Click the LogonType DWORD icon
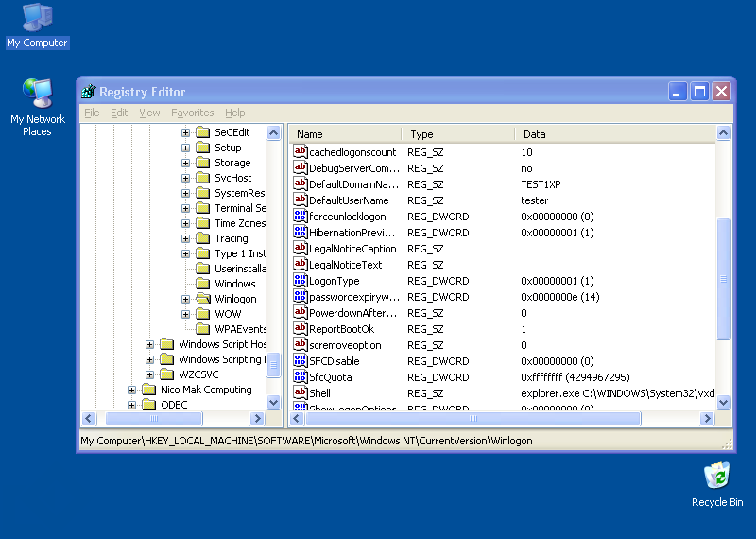The width and height of the screenshot is (756, 539). pyautogui.click(x=301, y=281)
